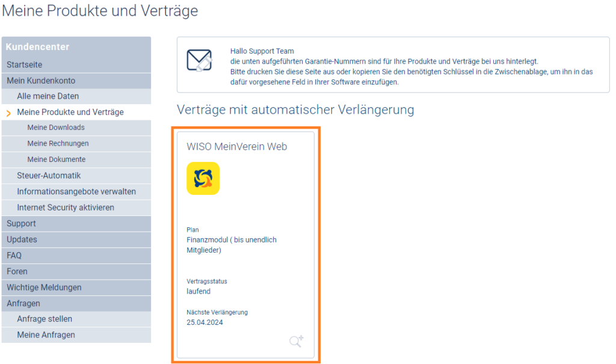Select the Anfragen section
The image size is (616, 364).
pos(76,303)
